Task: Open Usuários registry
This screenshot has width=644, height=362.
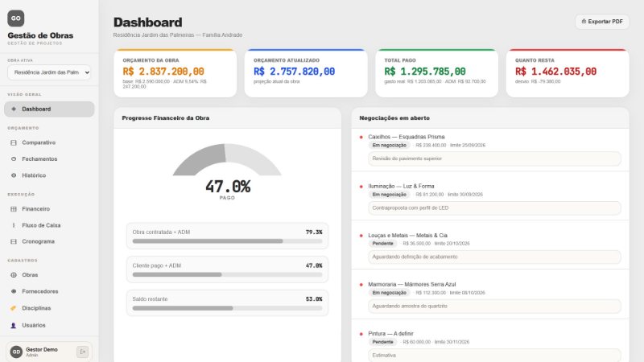Action: (49, 326)
